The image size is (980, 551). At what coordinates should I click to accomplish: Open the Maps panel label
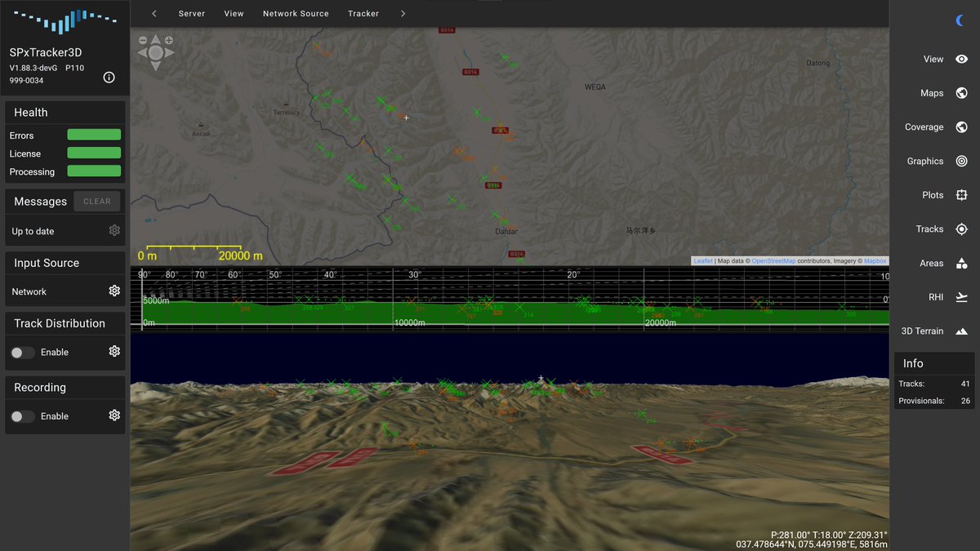[932, 93]
